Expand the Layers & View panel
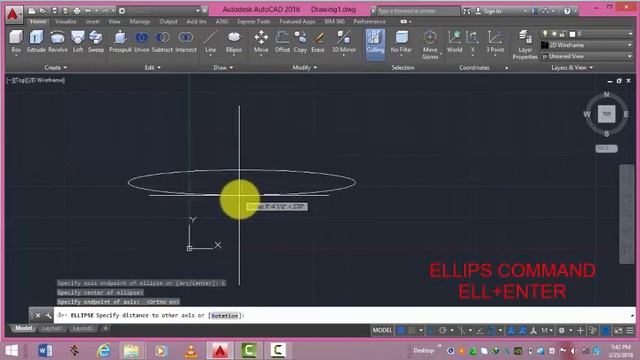This screenshot has height=360, width=640. (572, 67)
